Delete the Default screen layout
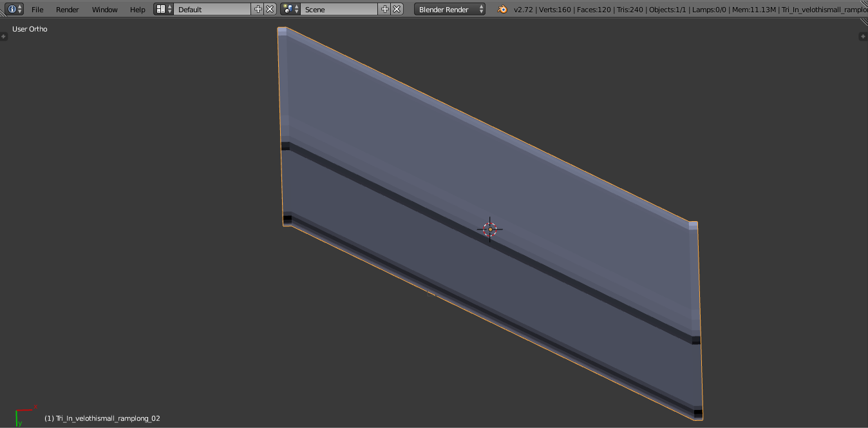This screenshot has width=868, height=428. [x=270, y=9]
